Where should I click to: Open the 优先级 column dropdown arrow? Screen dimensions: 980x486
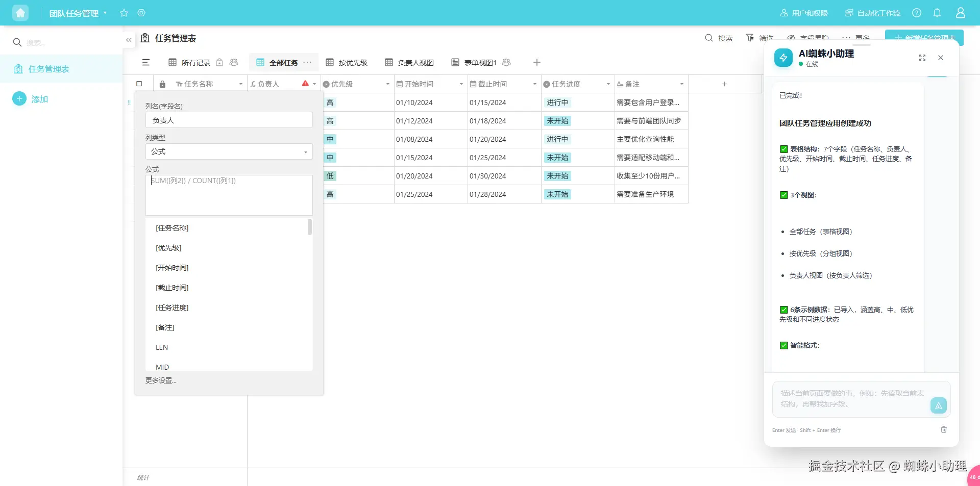point(388,84)
